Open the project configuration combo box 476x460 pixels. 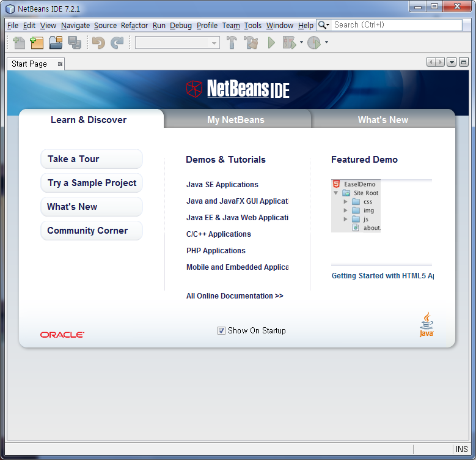177,43
